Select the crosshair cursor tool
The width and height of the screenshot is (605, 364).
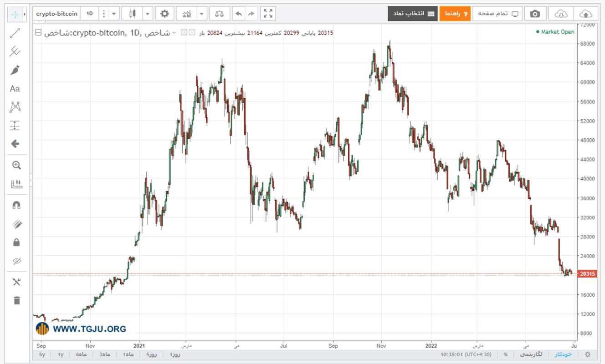15,14
